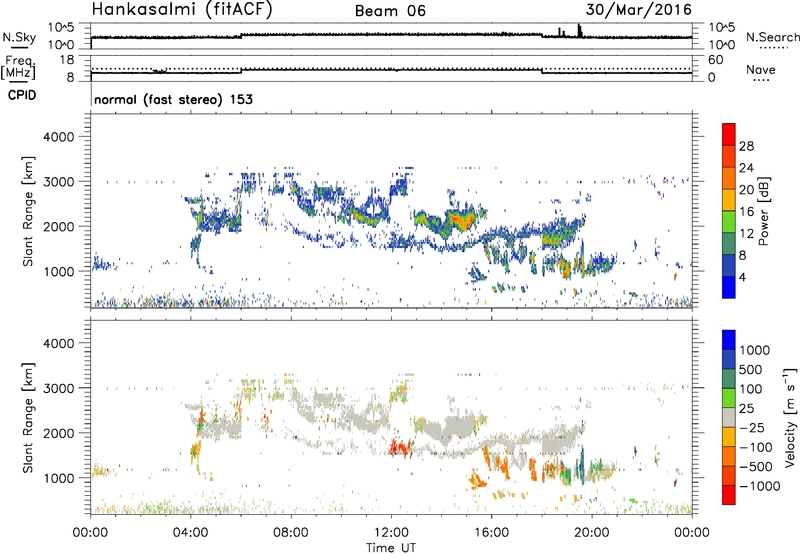800x554 pixels.
Task: Select the 4000 tick on power panel
Action: tap(58, 137)
